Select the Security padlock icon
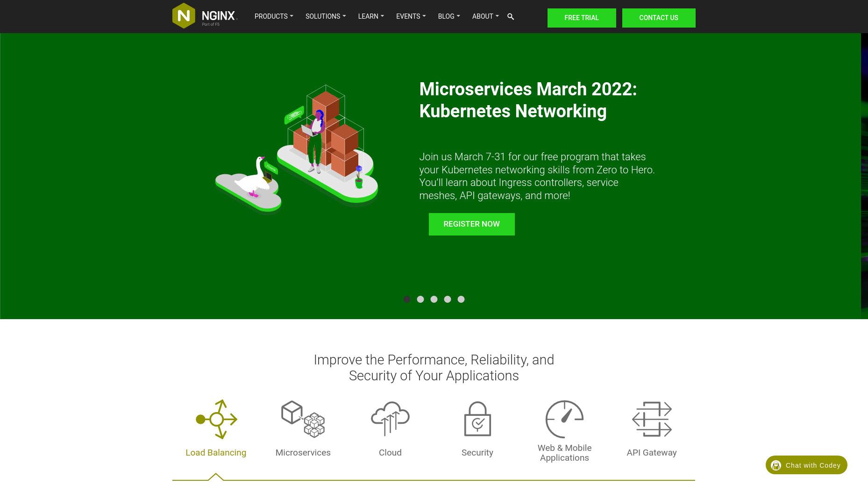Image resolution: width=868 pixels, height=492 pixels. (477, 419)
